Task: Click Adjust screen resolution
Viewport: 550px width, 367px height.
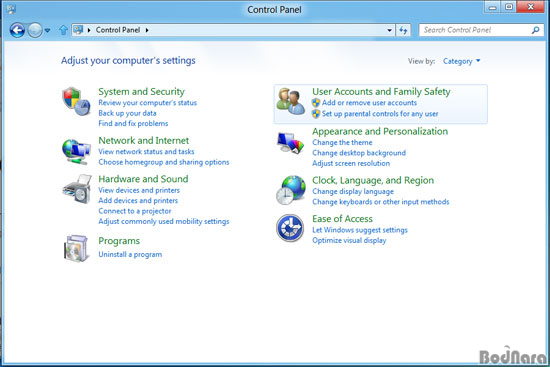Action: coord(351,164)
